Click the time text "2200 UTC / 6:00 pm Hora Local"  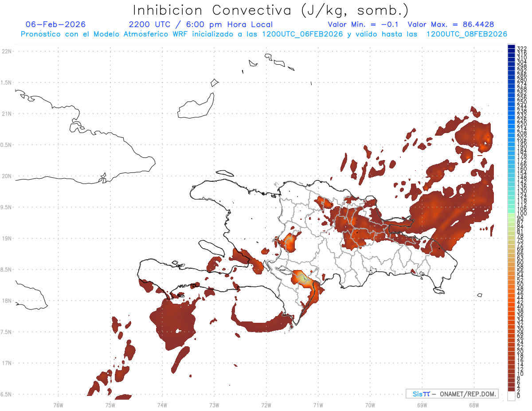(x=201, y=24)
